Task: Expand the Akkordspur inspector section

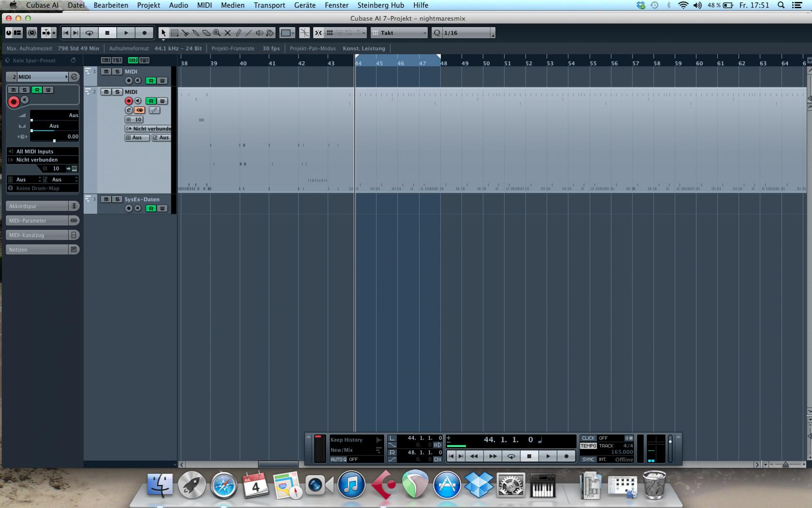Action: 38,206
